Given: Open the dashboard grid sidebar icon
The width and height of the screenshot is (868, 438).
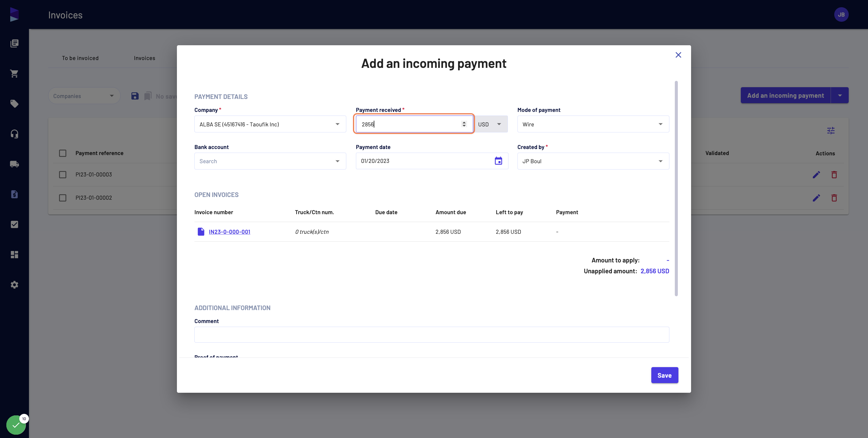Looking at the screenshot, I should 14,255.
